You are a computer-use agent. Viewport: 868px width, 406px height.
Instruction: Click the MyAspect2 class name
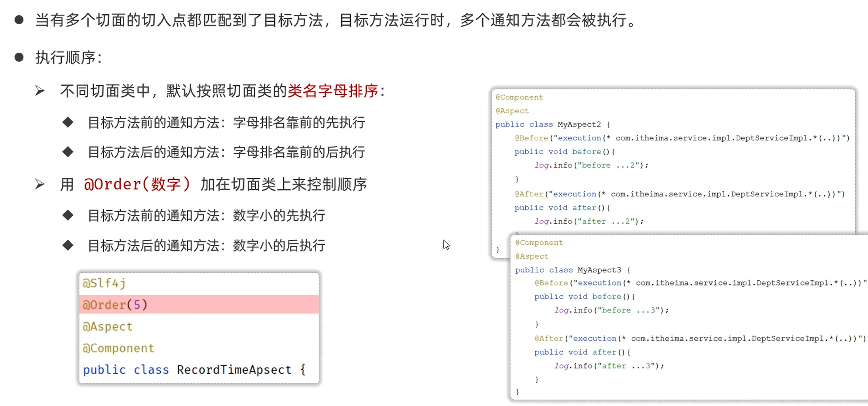coord(579,124)
